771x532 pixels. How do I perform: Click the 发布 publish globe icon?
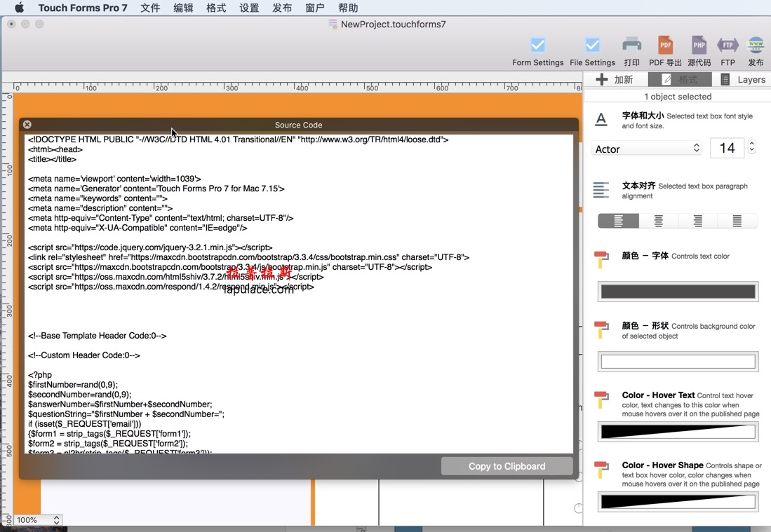click(756, 52)
